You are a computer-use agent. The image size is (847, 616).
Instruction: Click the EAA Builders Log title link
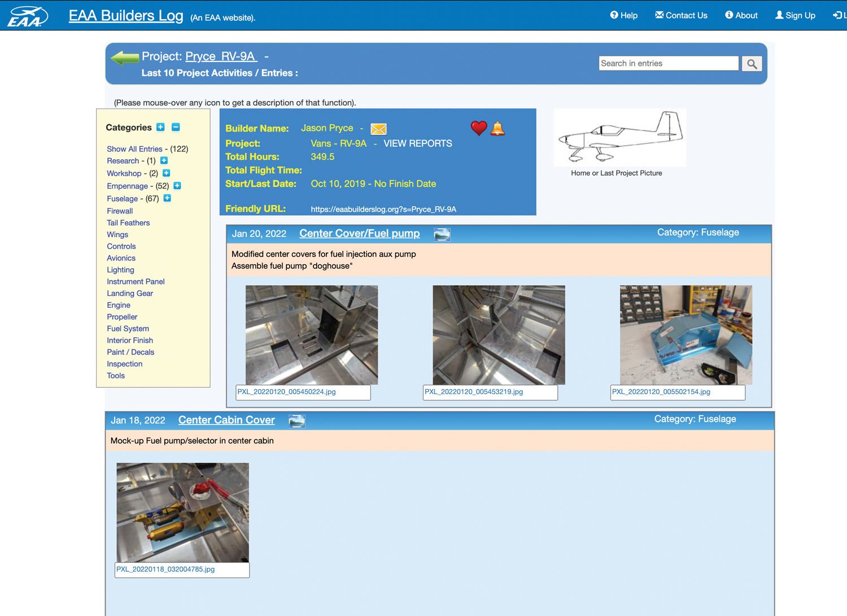[126, 15]
